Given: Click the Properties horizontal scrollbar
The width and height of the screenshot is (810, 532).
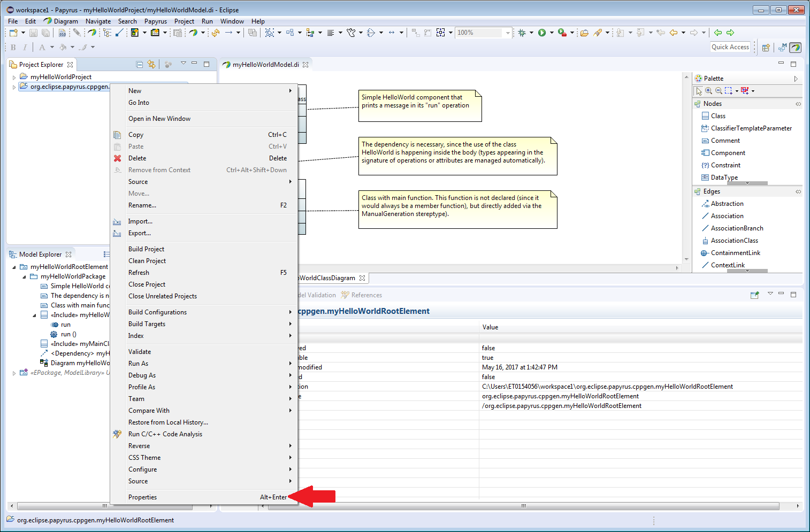Looking at the screenshot, I should pos(523,506).
